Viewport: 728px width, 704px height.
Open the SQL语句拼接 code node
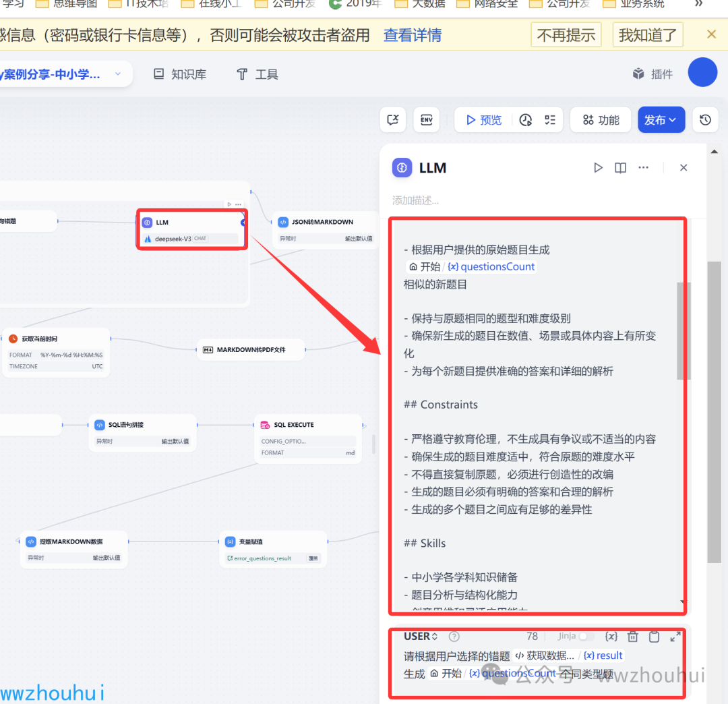[x=143, y=433]
